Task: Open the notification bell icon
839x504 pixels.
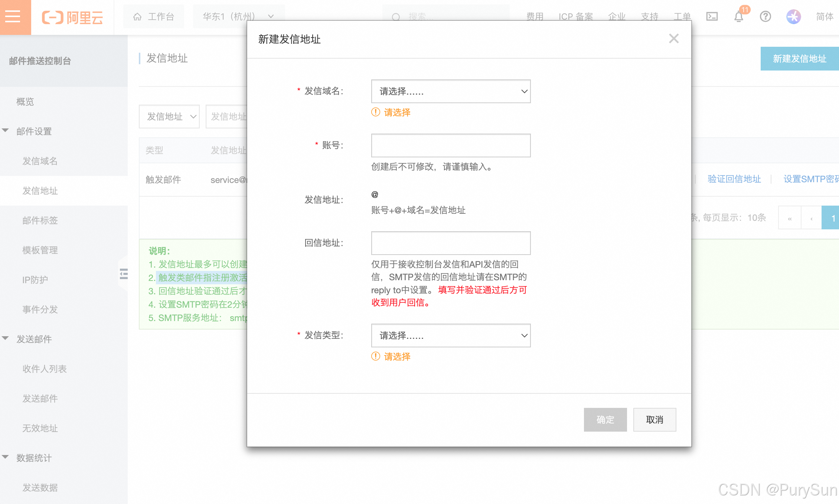Action: pos(738,17)
